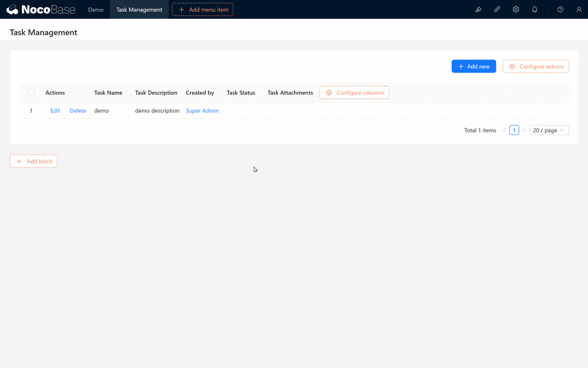The width and height of the screenshot is (588, 368).
Task: Click plus icon in Add new button
Action: (x=461, y=67)
